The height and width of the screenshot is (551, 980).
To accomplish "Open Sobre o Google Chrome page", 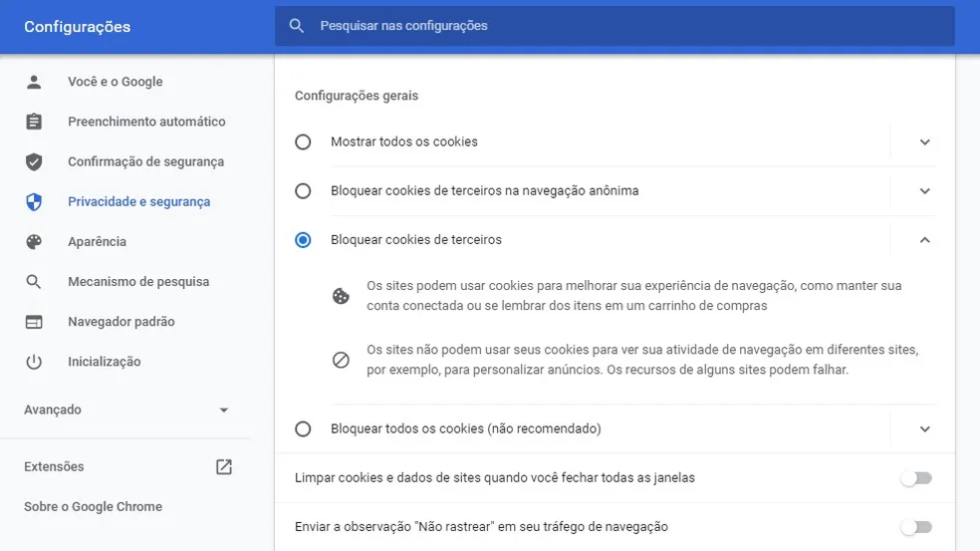I will pos(93,506).
